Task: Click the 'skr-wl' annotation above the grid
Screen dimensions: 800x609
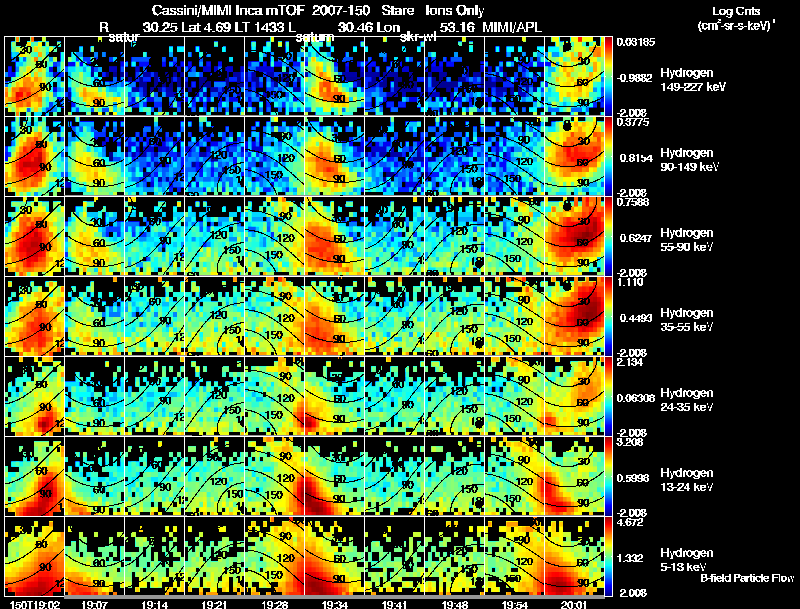Action: pyautogui.click(x=417, y=37)
